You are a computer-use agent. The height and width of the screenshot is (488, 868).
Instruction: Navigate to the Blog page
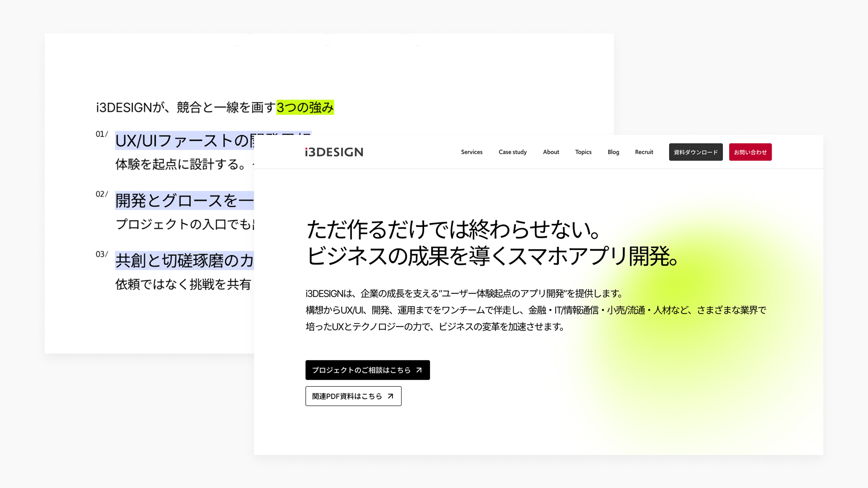coord(613,152)
